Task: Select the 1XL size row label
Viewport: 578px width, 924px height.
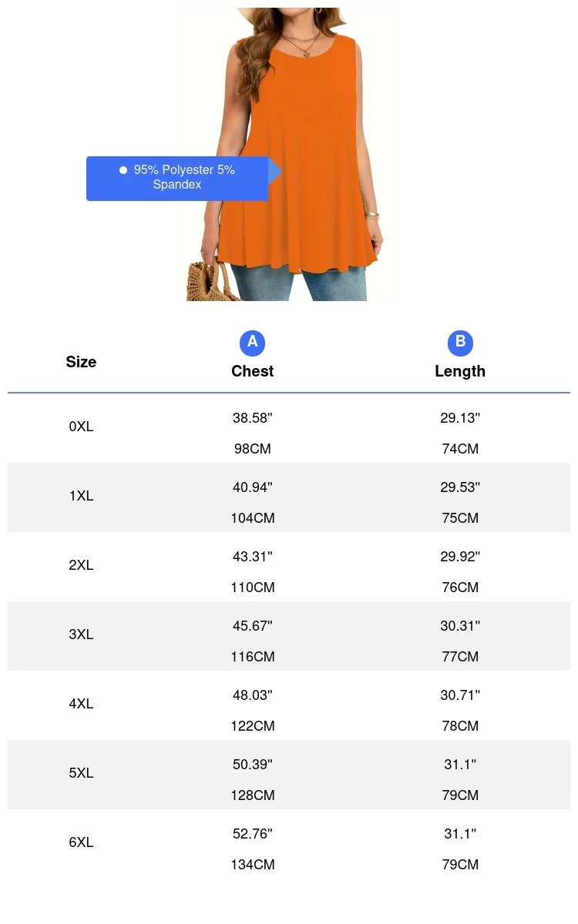Action: pyautogui.click(x=81, y=496)
